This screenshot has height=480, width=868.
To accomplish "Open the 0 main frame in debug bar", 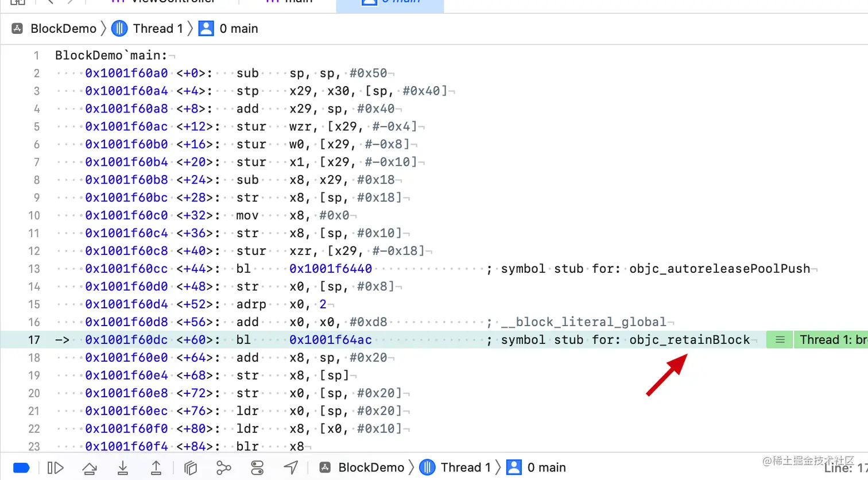I will point(537,467).
